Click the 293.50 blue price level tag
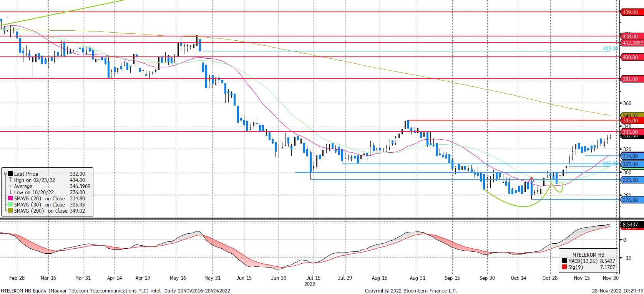 point(632,180)
